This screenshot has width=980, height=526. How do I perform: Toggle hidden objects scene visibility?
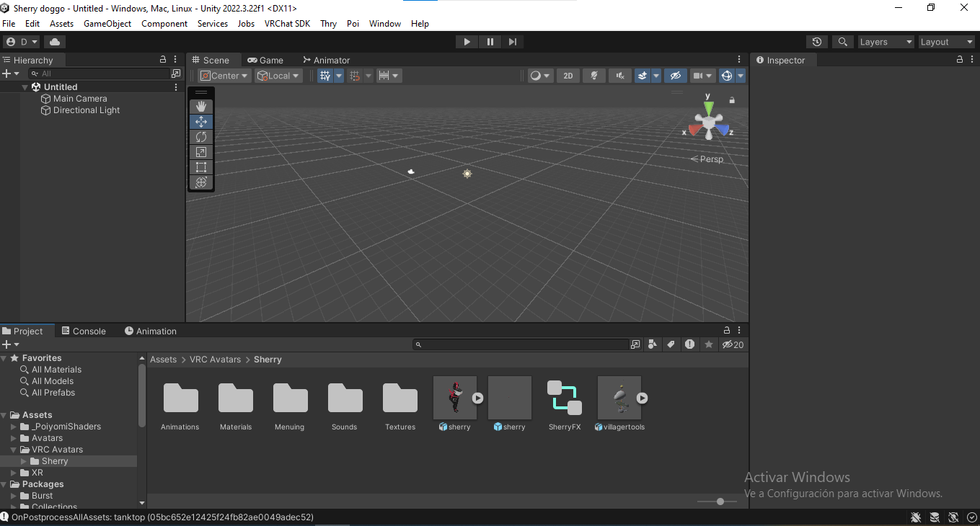tap(675, 76)
